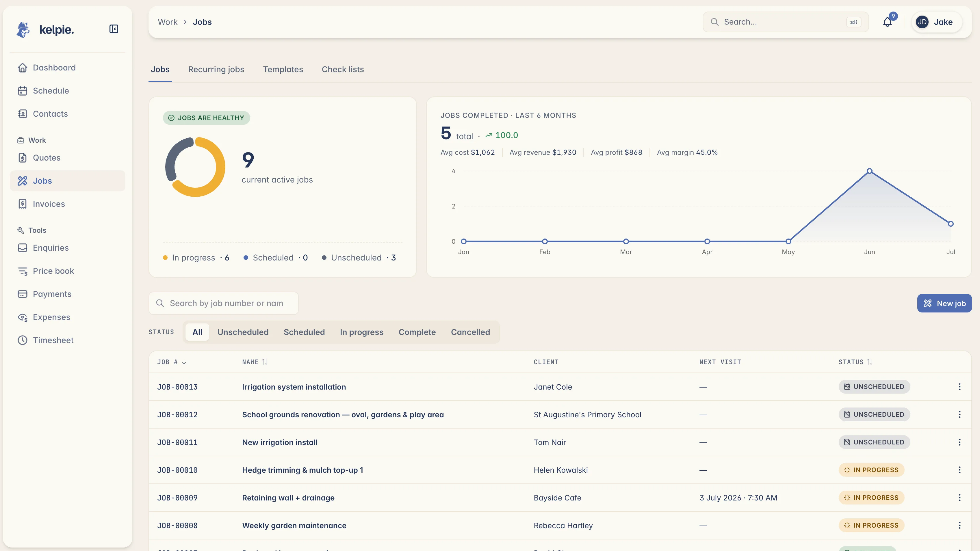Click client St Augustine's Primary School

(x=587, y=415)
